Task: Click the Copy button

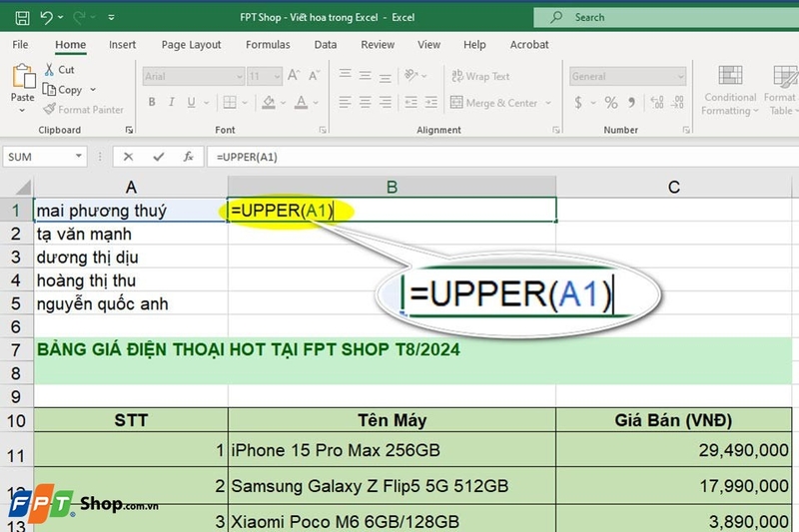Action: coord(62,90)
